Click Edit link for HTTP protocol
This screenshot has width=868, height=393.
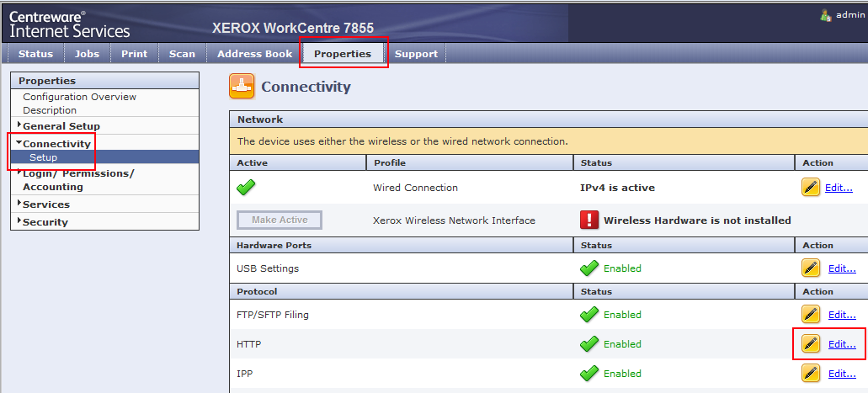click(x=842, y=343)
